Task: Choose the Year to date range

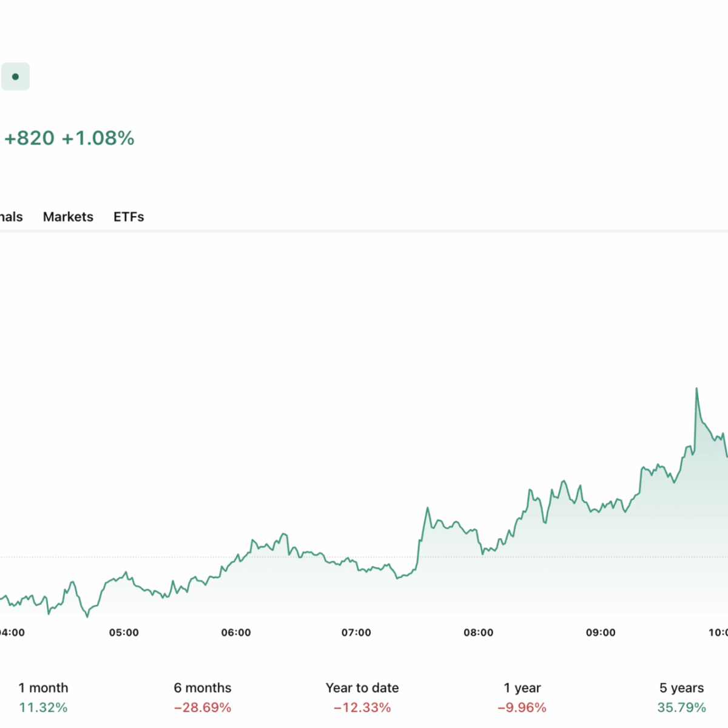Action: tap(362, 688)
